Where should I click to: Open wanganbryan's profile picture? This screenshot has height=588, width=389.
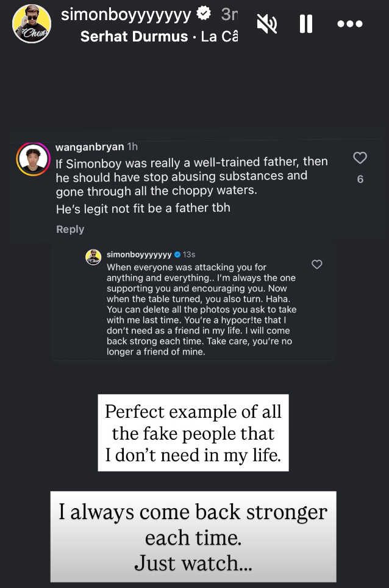32,160
